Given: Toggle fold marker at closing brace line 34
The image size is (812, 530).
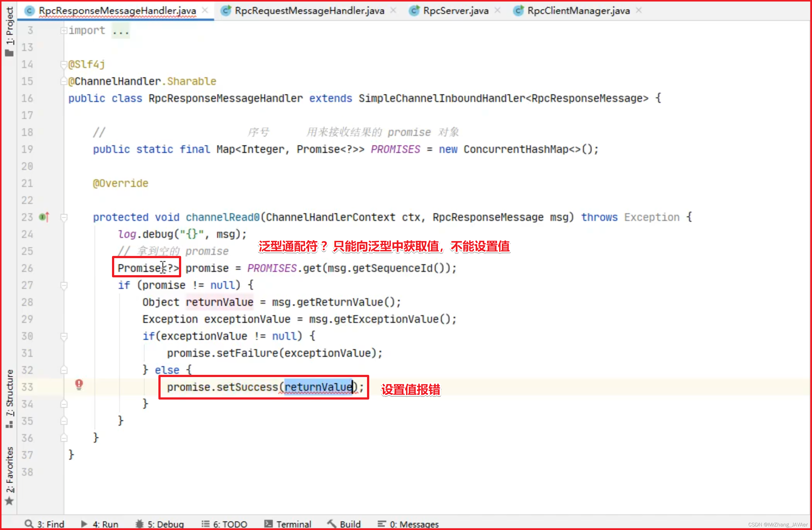Looking at the screenshot, I should pyautogui.click(x=63, y=404).
